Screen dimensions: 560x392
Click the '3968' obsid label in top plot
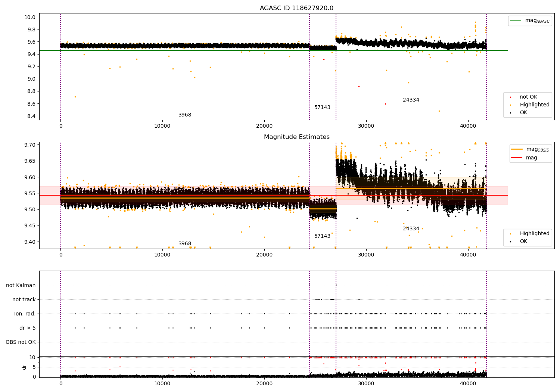(x=185, y=115)
